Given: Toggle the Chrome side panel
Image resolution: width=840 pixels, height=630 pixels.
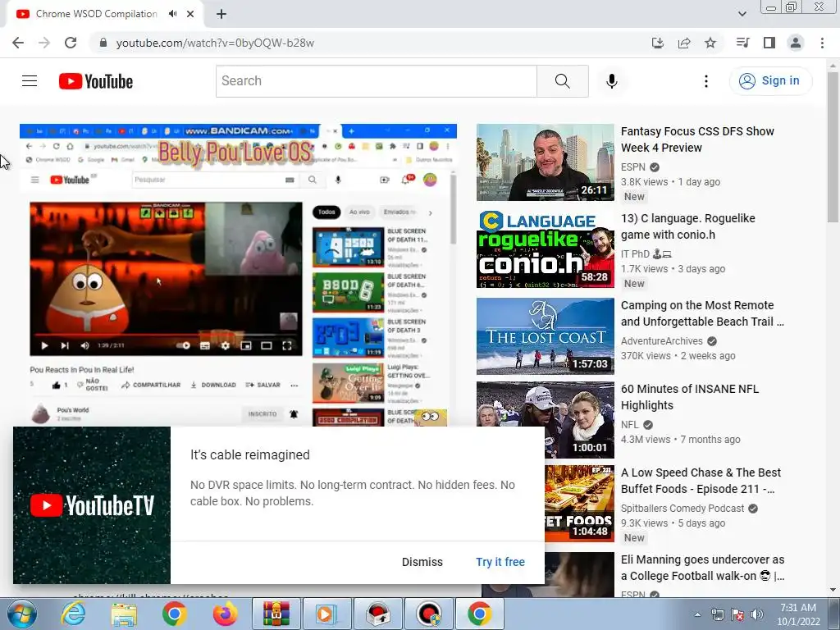Looking at the screenshot, I should pyautogui.click(x=769, y=43).
